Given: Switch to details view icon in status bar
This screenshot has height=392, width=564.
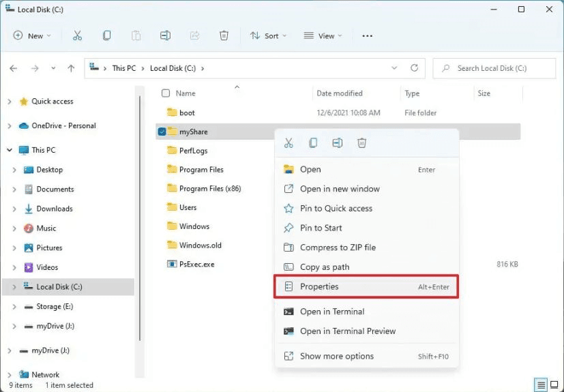Looking at the screenshot, I should tap(540, 385).
